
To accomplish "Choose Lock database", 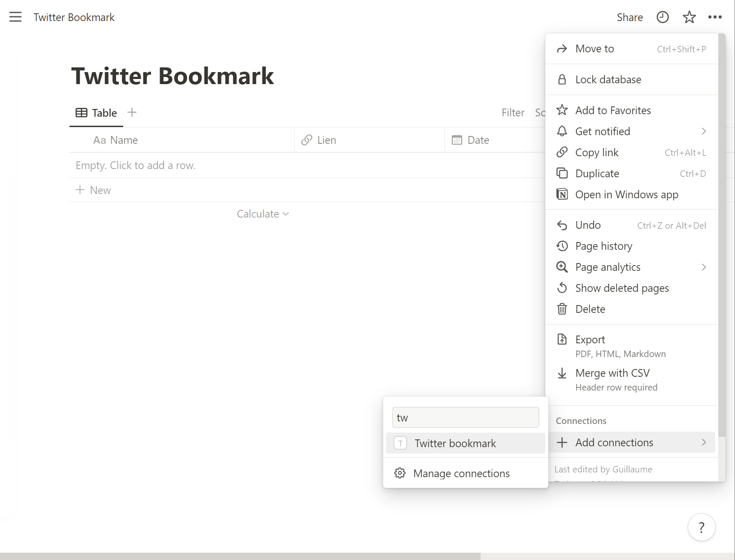I will (x=632, y=79).
